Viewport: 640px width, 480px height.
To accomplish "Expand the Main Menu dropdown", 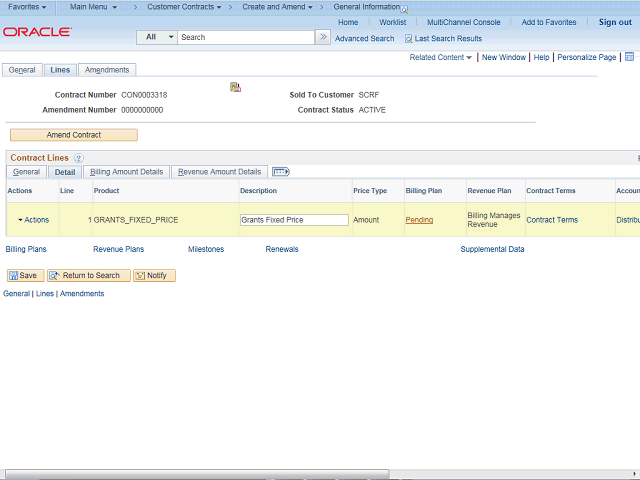I will (x=93, y=7).
